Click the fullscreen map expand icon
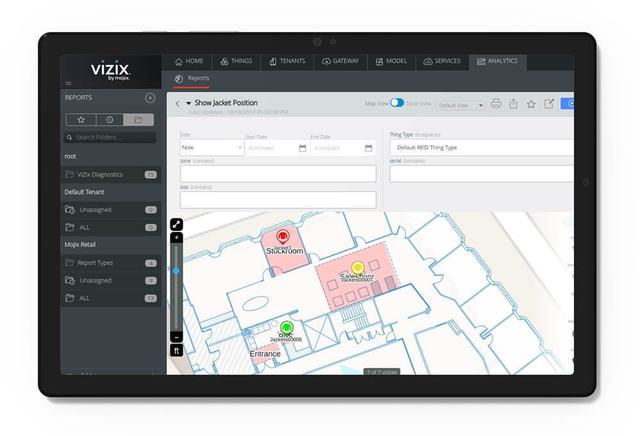Screen dimensions: 640x436 coord(176,225)
